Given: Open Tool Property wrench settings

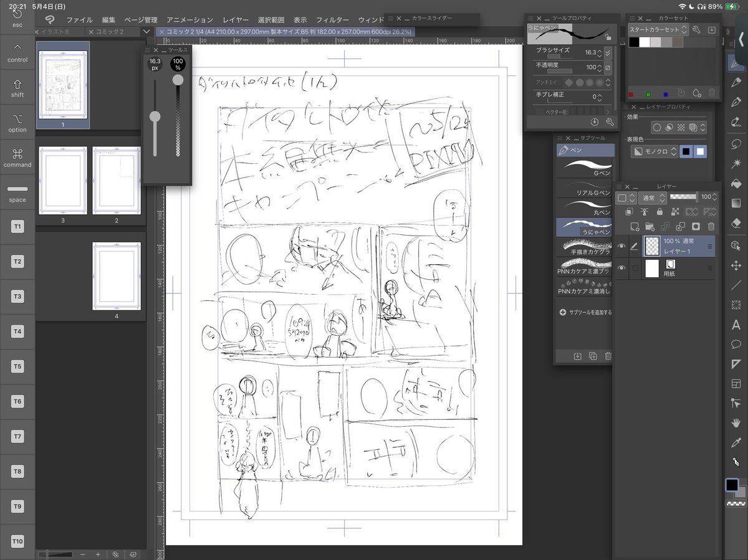Looking at the screenshot, I should pyautogui.click(x=609, y=122).
